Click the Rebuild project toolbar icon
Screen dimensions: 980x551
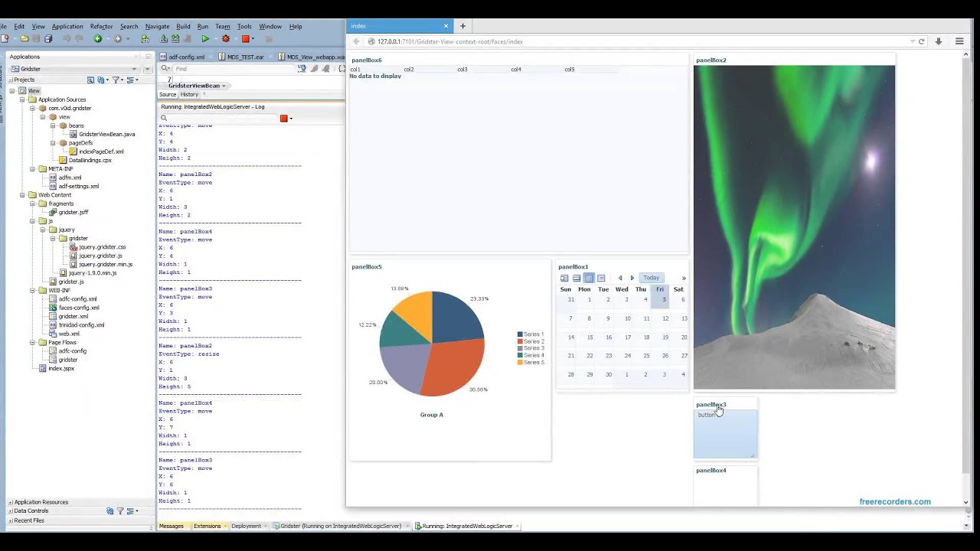(175, 38)
